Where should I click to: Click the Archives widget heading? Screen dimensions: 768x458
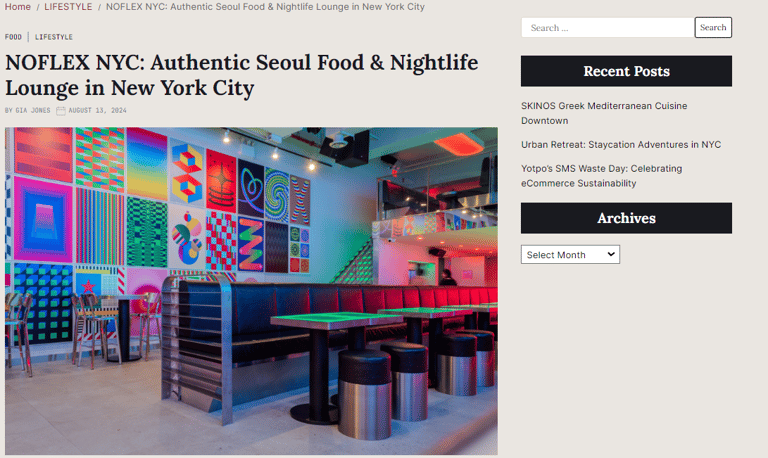626,218
